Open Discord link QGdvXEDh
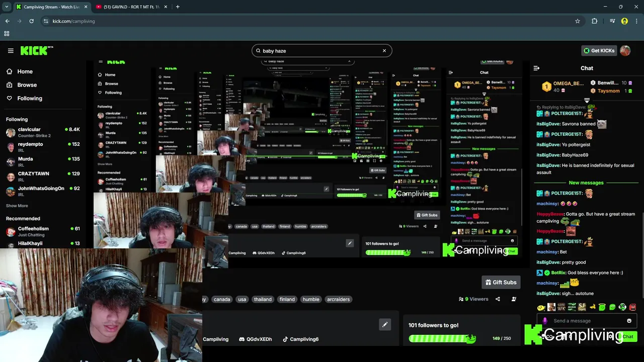The height and width of the screenshot is (362, 644). [256, 339]
